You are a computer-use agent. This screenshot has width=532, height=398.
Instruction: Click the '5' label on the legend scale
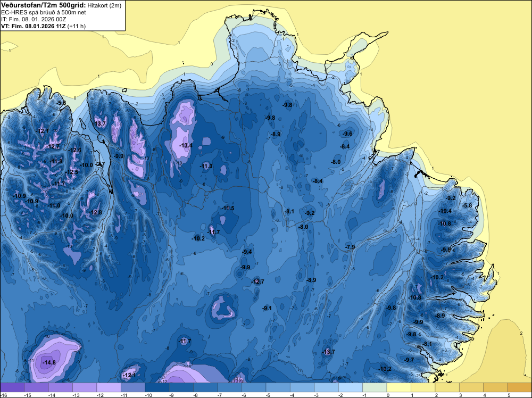[509, 395]
